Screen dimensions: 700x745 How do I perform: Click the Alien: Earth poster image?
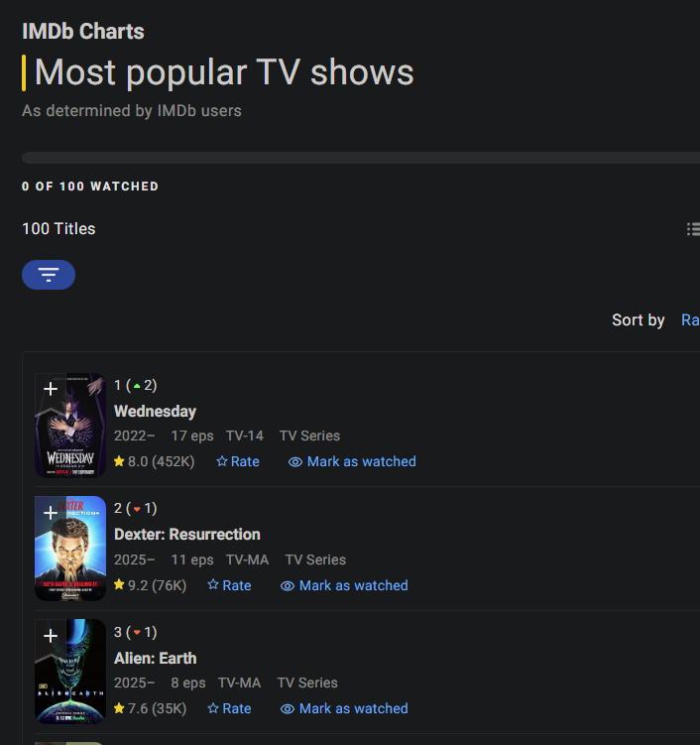tap(70, 672)
